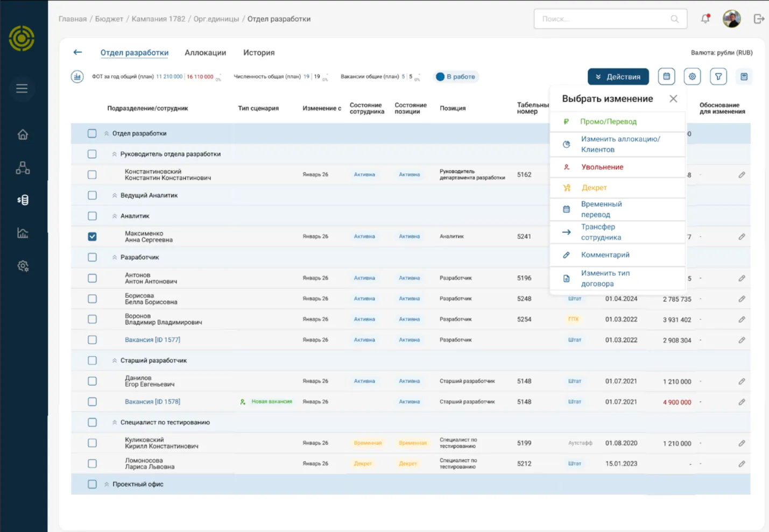
Task: Edit the Данилов Егор Евгеньевич row pencil
Action: tap(742, 381)
